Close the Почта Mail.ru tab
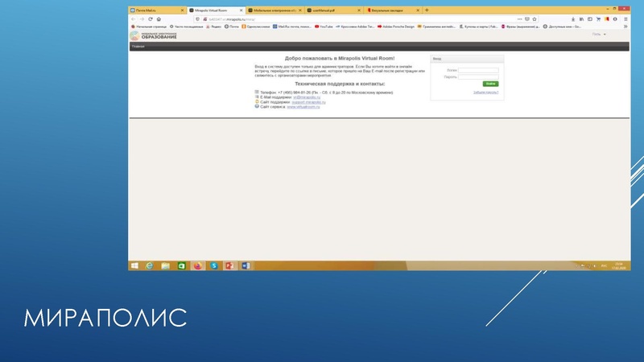 coord(183,10)
